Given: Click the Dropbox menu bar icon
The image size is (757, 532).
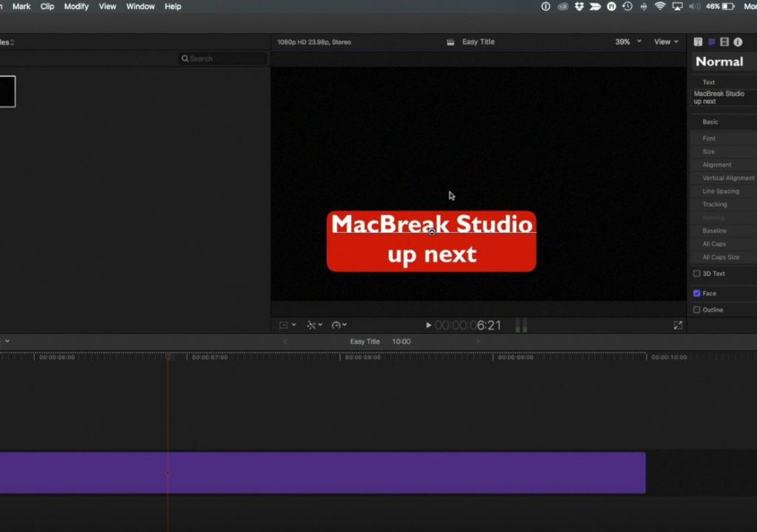Looking at the screenshot, I should click(579, 6).
